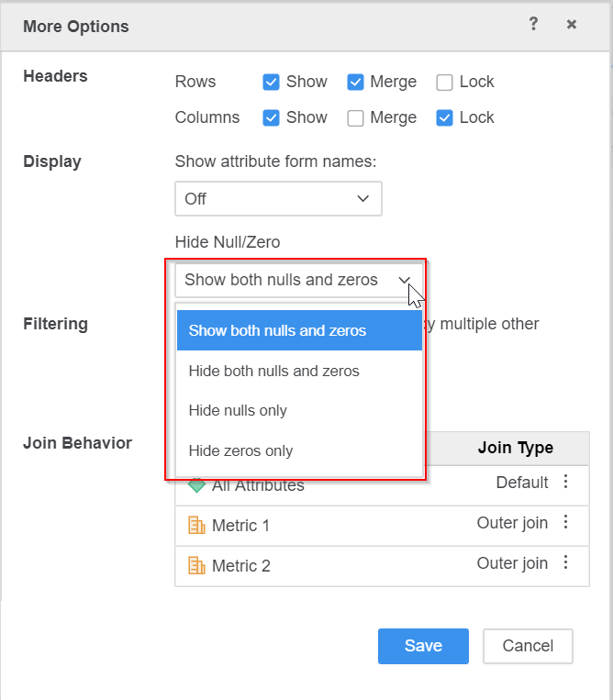Enable the Columns Merge checkbox

click(x=355, y=118)
